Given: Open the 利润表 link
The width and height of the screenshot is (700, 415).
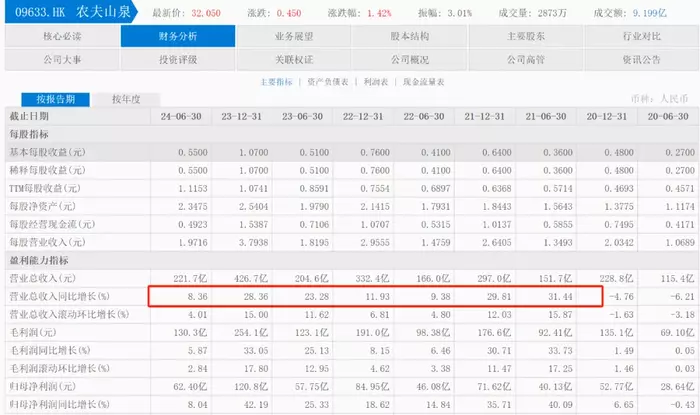Looking at the screenshot, I should tap(375, 82).
